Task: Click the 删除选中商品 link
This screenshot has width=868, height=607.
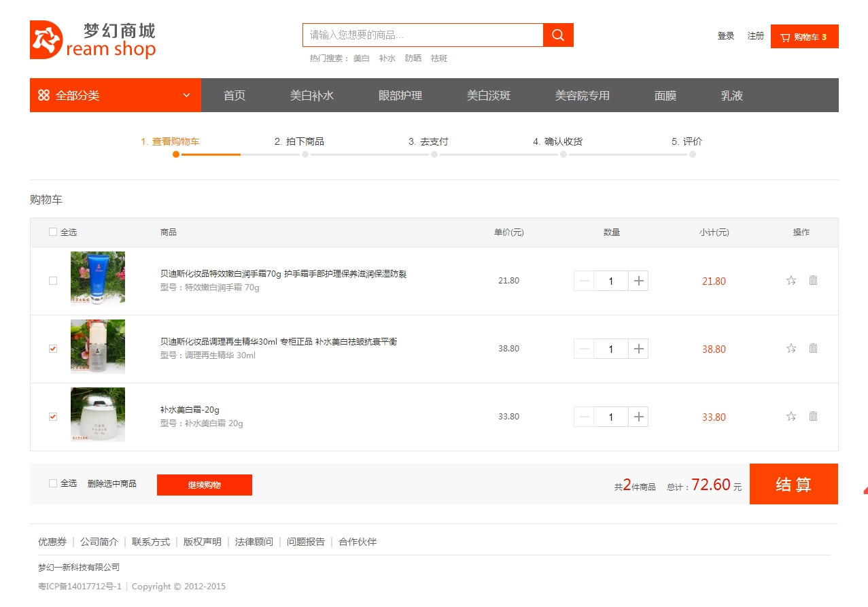Action: click(111, 483)
